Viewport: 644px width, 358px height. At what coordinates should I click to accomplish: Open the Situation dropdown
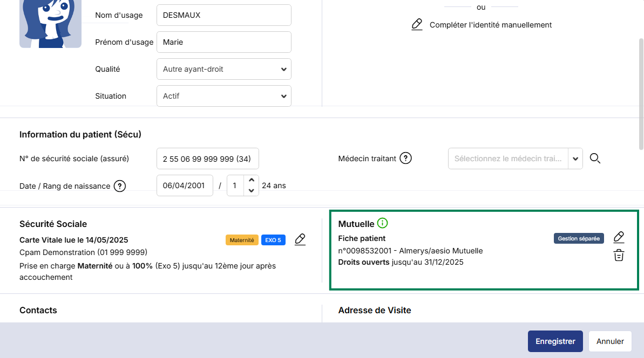pos(223,96)
